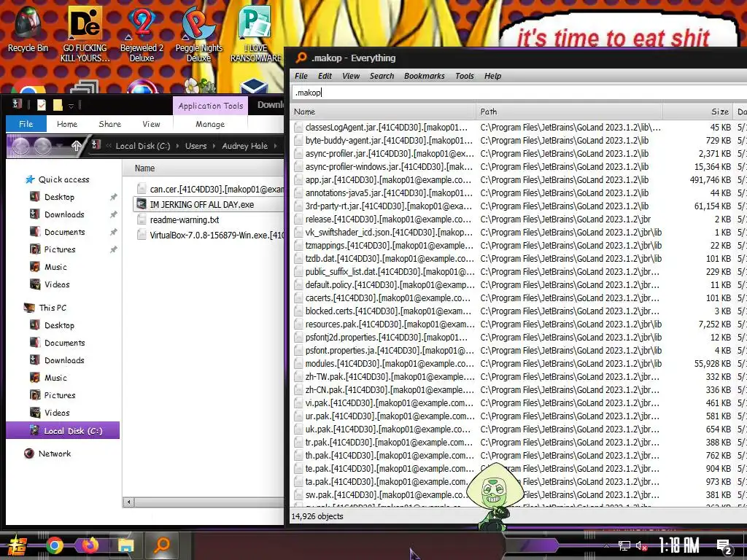Sort Everything results by Name column
The height and width of the screenshot is (560, 747).
(383, 112)
